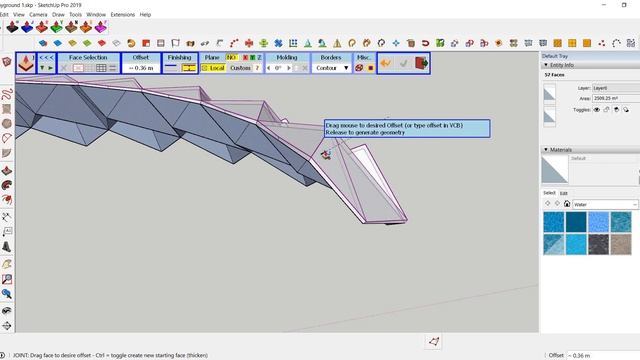Screen dimensions: 640x360
Task: Switch to the Materials Edit tab
Action: pyautogui.click(x=564, y=193)
